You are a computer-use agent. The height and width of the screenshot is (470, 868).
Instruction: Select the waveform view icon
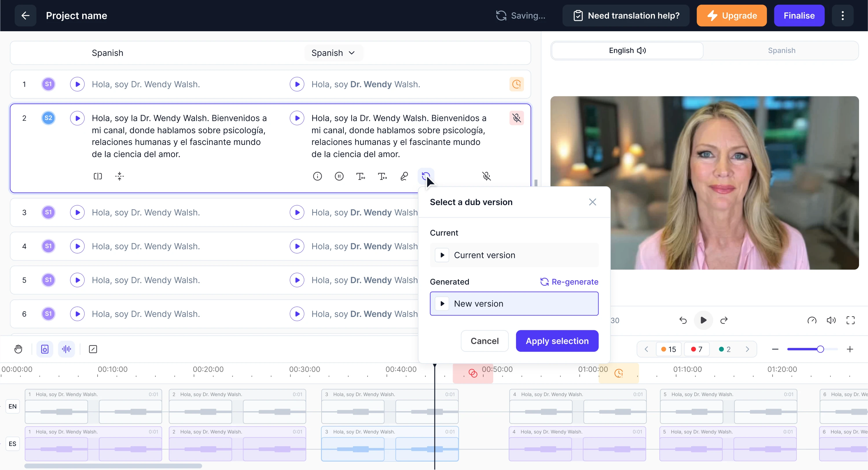click(x=66, y=349)
